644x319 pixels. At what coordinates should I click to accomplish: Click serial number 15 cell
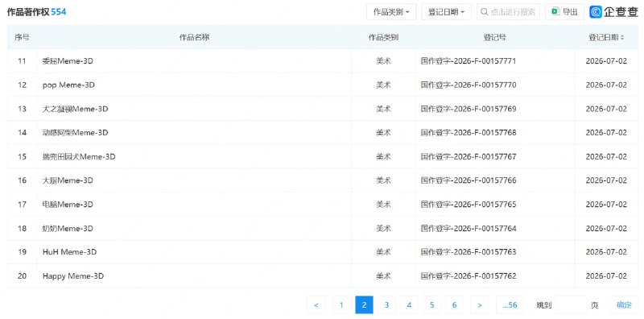(x=22, y=156)
